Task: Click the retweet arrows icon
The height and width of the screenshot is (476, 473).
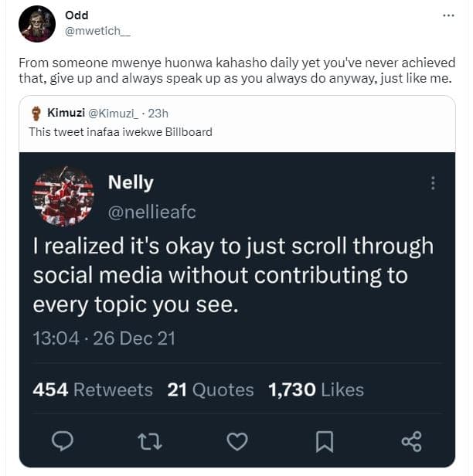Action: [x=149, y=441]
